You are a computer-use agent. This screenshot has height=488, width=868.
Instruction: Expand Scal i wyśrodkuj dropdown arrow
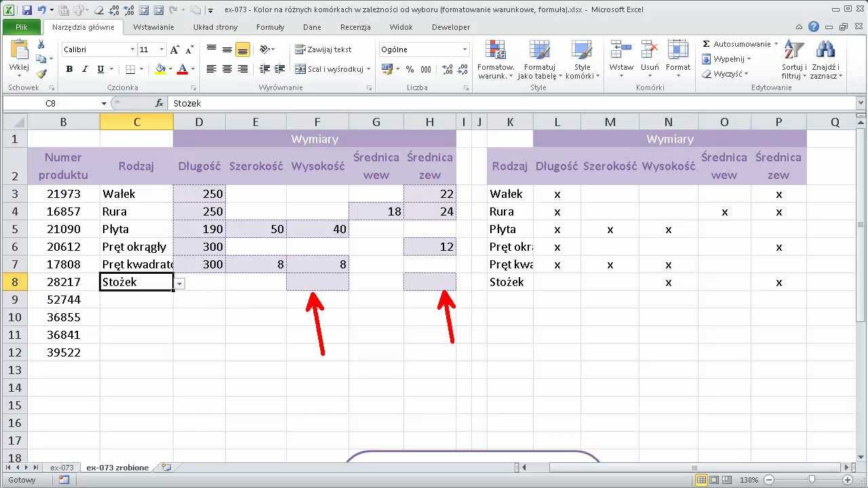pyautogui.click(x=368, y=69)
